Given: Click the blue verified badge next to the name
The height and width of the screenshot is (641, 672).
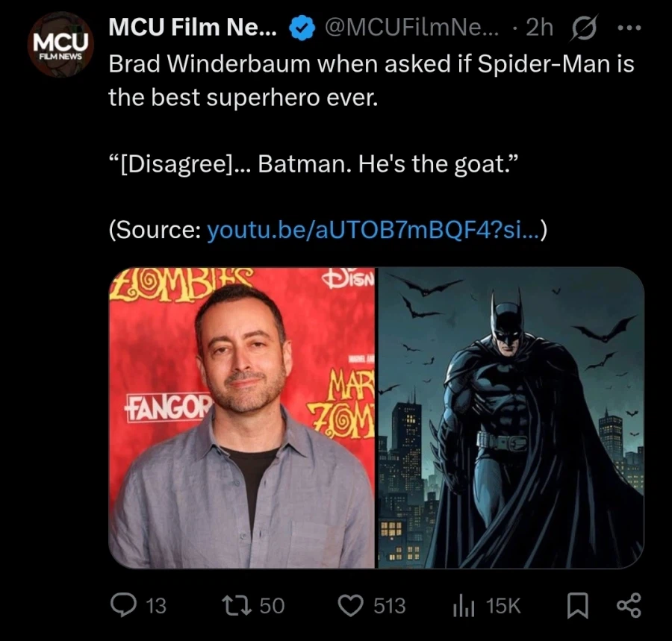Looking at the screenshot, I should coord(300,27).
